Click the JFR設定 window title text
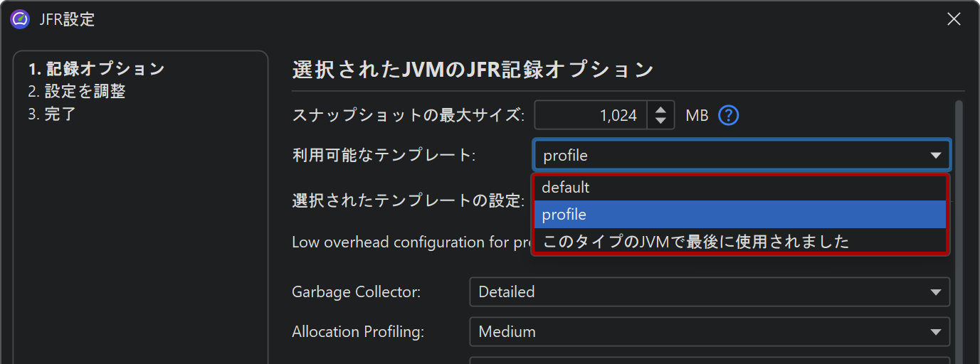The width and height of the screenshot is (980, 364). point(67,19)
